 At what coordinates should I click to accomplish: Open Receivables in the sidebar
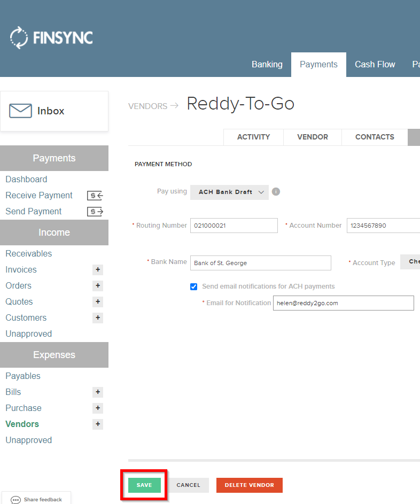(29, 254)
